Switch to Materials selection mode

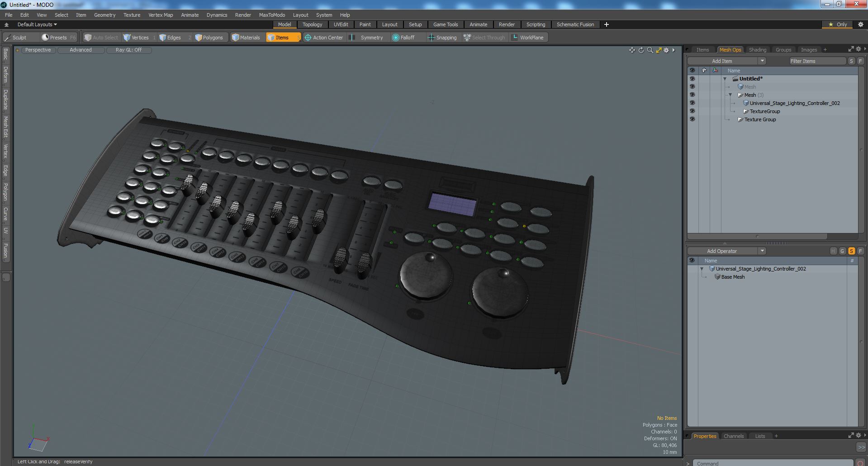point(246,38)
